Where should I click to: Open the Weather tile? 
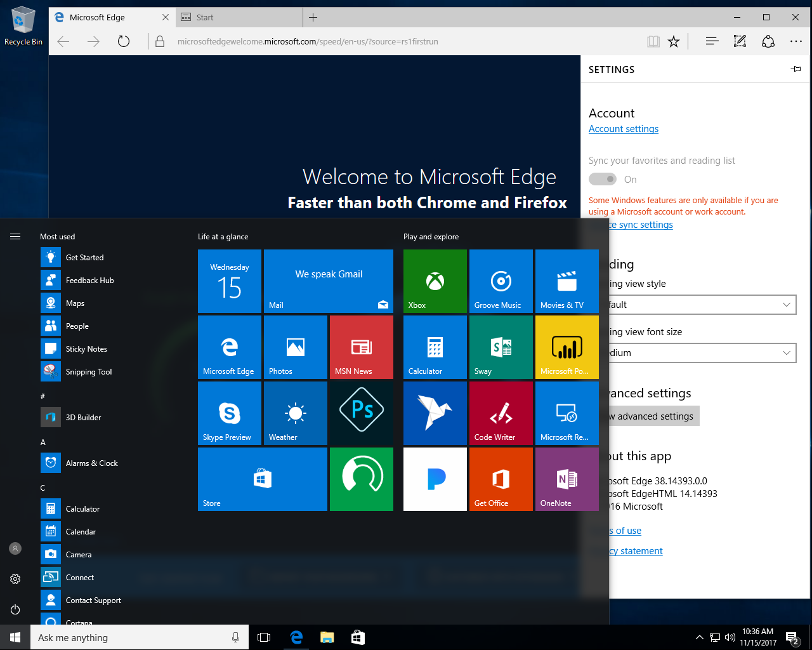(296, 413)
